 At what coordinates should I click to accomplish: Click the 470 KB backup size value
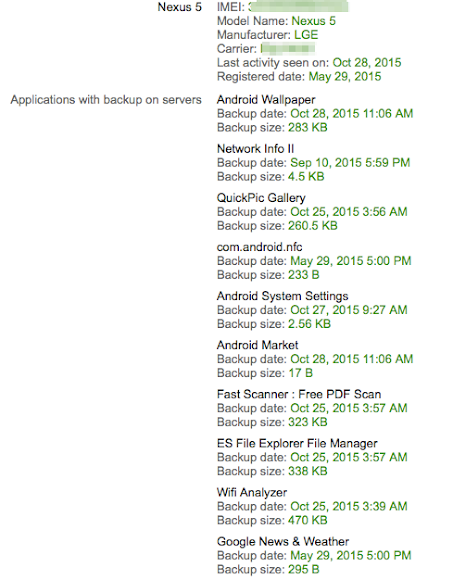pyautogui.click(x=308, y=520)
